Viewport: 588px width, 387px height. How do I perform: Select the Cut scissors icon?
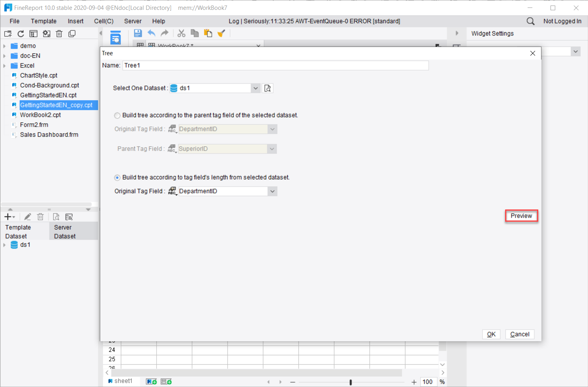click(x=182, y=33)
